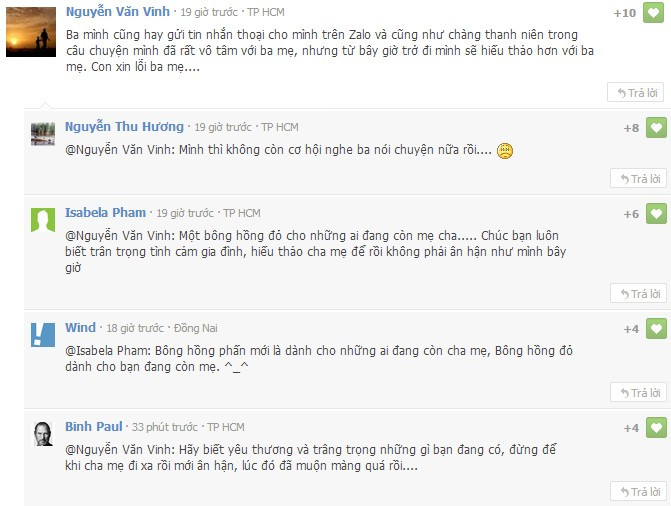Like Nguyễn Thu Hương's comment heart icon
671x506 pixels.
point(656,128)
